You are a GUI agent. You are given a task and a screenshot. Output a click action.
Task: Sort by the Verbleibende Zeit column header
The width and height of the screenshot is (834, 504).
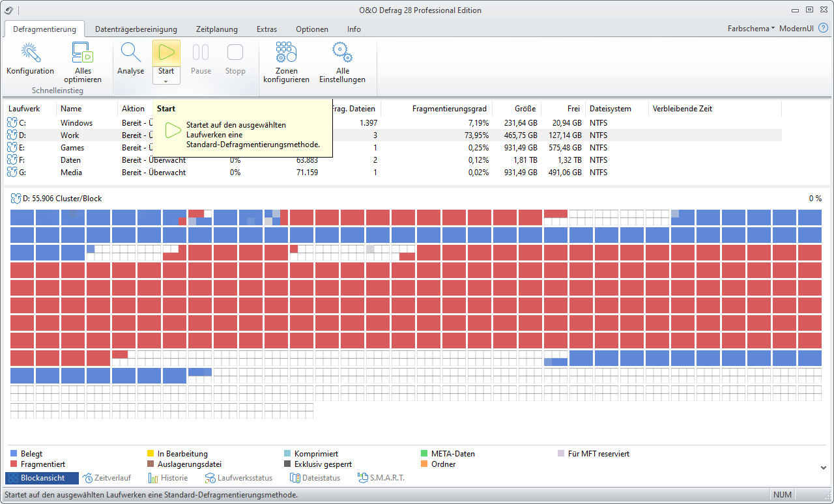(x=715, y=109)
